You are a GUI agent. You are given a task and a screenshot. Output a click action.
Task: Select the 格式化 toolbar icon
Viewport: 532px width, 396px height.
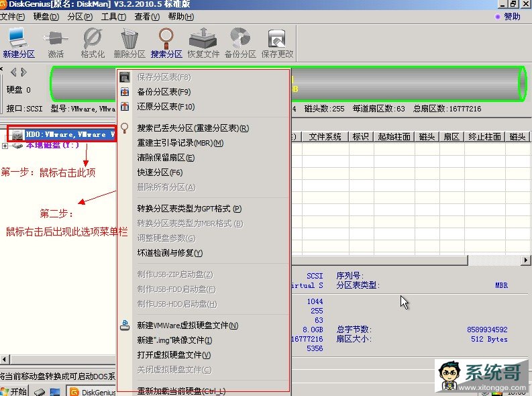click(x=93, y=43)
